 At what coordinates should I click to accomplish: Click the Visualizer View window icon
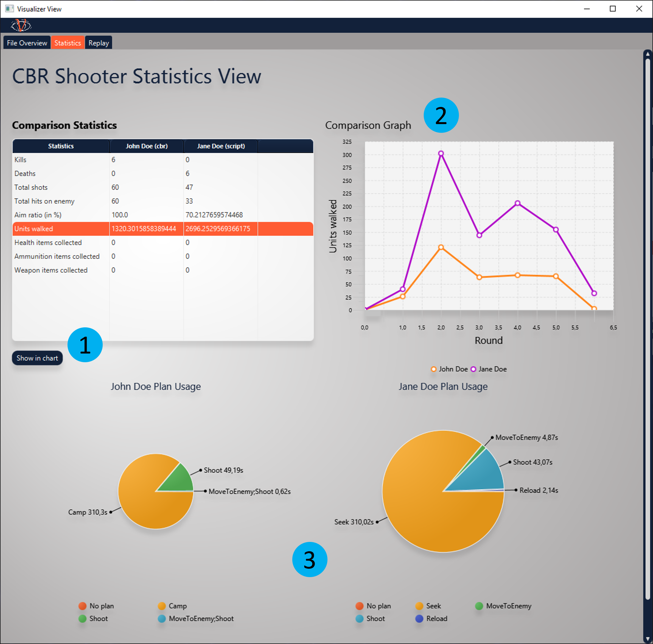9,9
